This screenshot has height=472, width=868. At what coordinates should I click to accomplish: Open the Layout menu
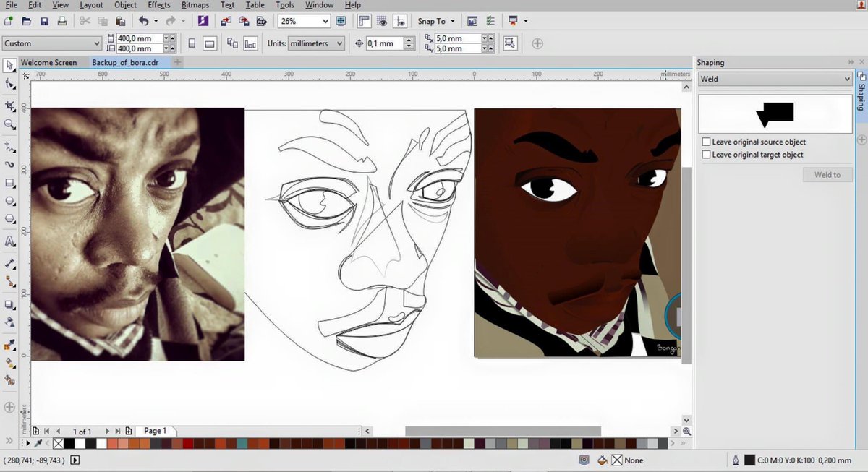[x=91, y=5]
